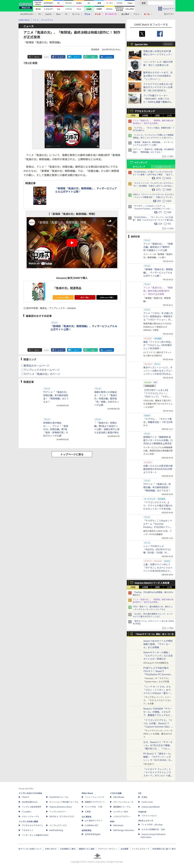
Task: Open AKIBA in the top site menu
Action: pos(79,3)
